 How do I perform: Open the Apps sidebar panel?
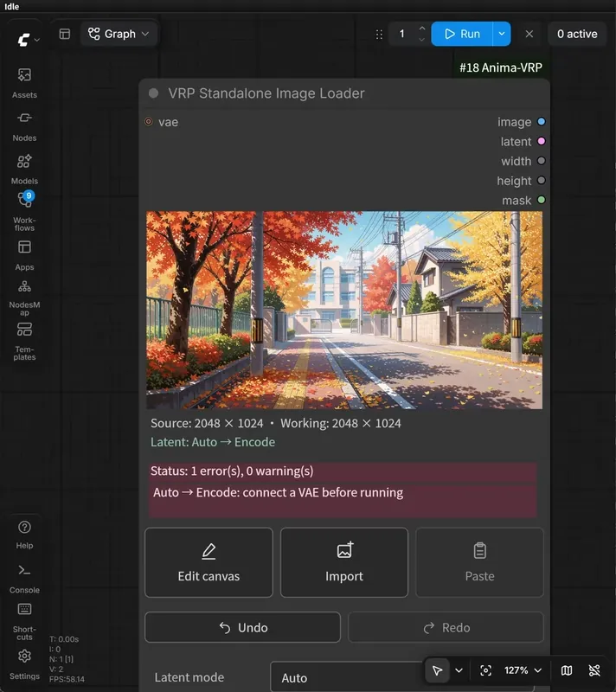[24, 255]
